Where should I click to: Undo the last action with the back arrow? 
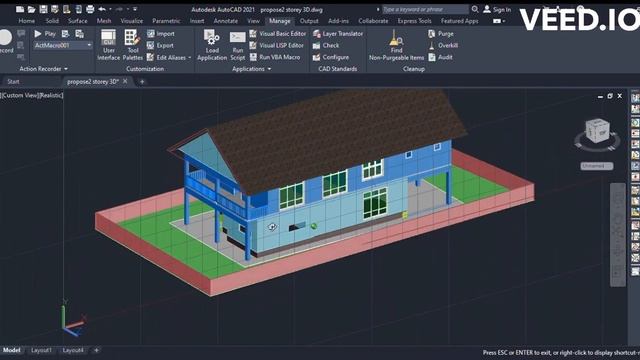click(102, 9)
